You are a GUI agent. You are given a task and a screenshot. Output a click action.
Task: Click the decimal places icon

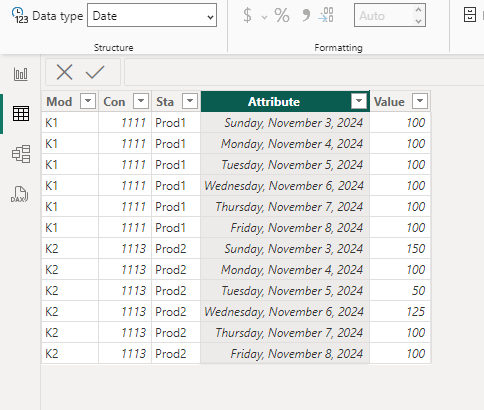[x=326, y=15]
